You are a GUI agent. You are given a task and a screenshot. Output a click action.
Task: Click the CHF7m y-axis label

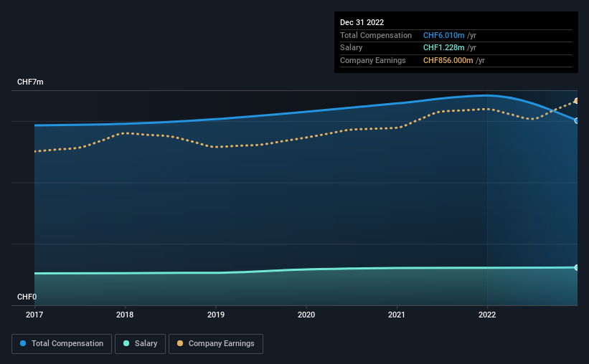coord(30,82)
